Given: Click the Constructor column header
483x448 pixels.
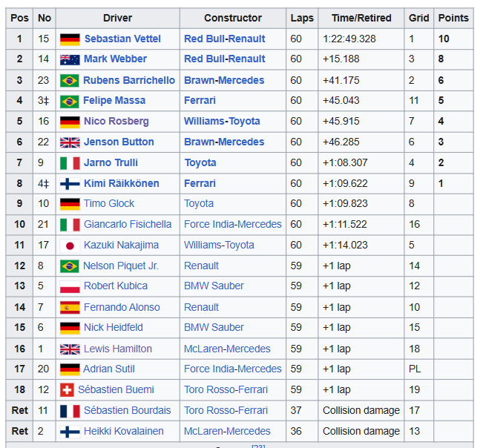Looking at the screenshot, I should tap(233, 18).
